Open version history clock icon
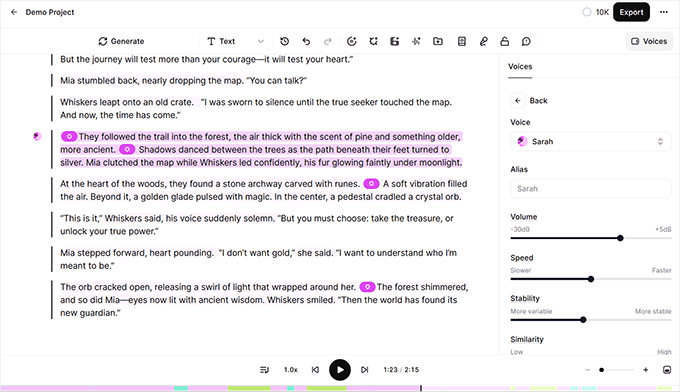The height and width of the screenshot is (392, 680). click(284, 41)
